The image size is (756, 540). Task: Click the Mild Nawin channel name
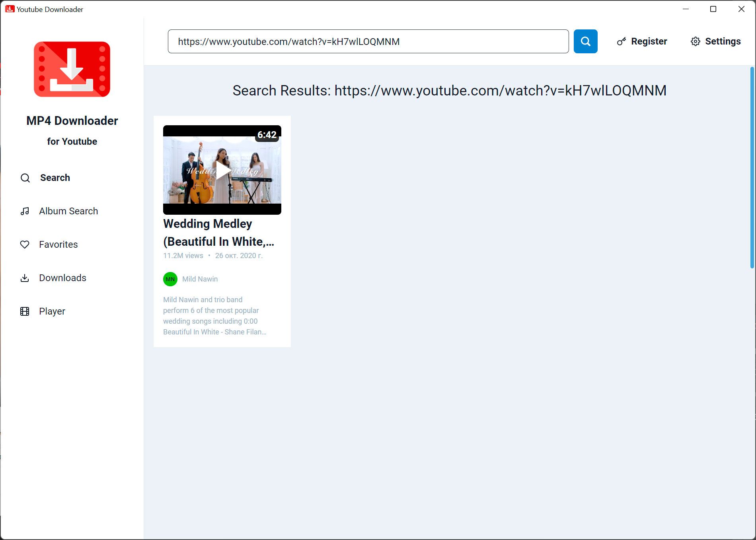click(200, 279)
